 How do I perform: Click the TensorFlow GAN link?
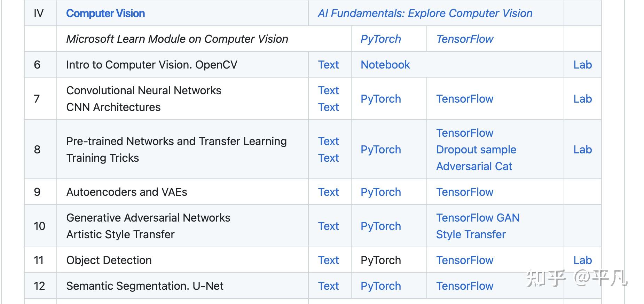click(x=478, y=218)
